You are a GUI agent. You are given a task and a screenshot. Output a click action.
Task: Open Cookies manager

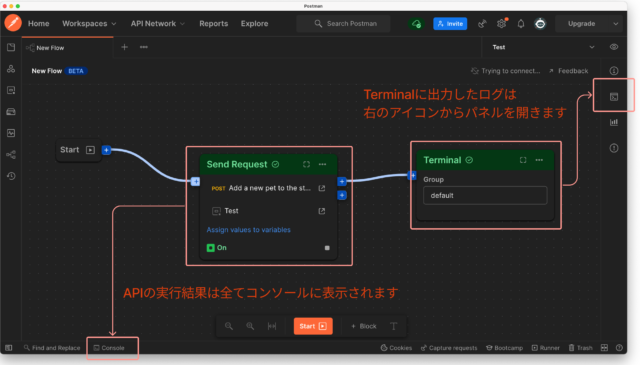pyautogui.click(x=396, y=348)
